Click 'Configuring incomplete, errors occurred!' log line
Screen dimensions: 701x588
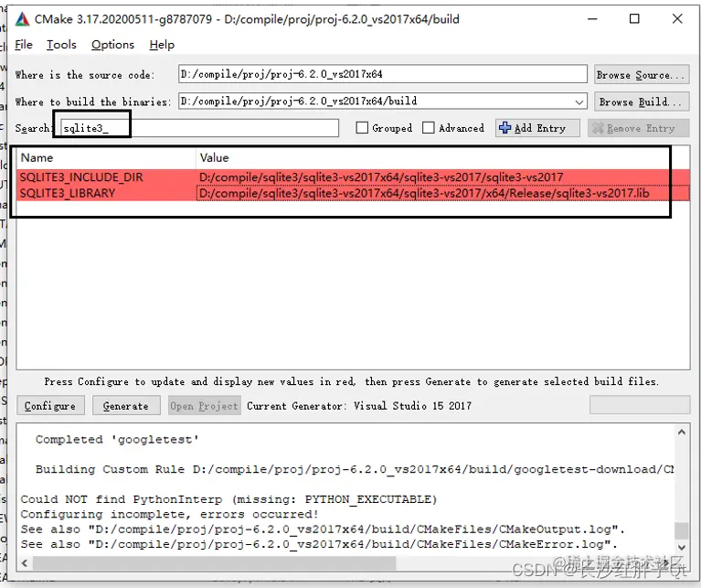pos(169,514)
